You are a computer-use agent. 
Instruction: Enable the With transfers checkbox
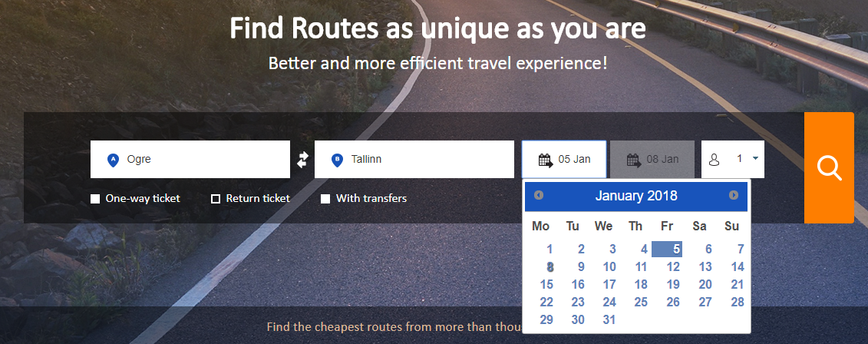(x=325, y=199)
